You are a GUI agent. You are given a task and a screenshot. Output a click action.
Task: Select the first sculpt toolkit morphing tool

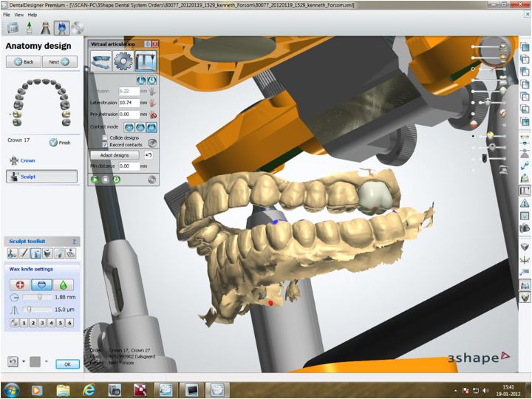tap(13, 253)
